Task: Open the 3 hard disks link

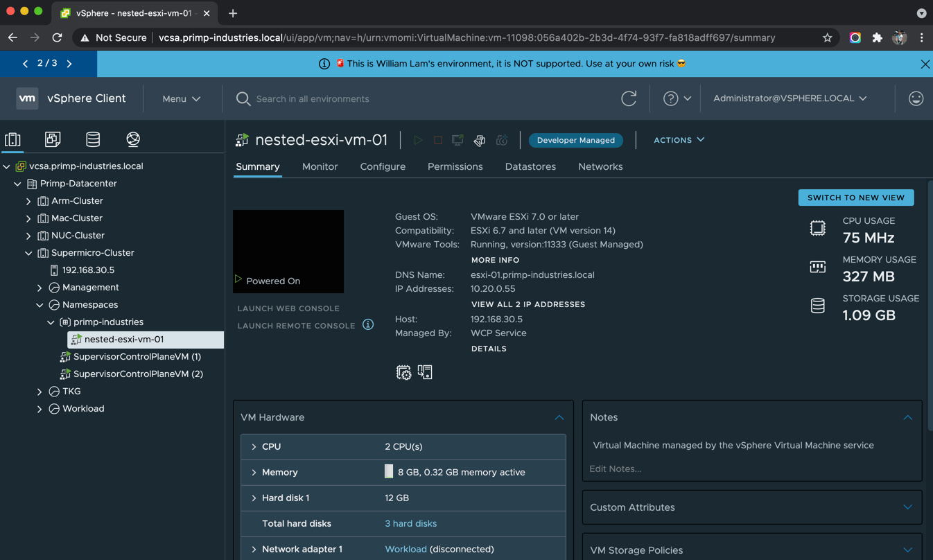Action: point(410,524)
